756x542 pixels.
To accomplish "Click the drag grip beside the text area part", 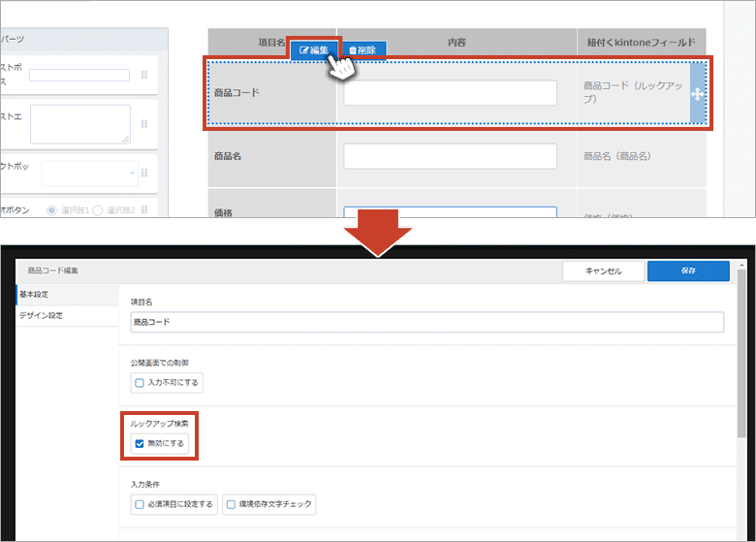I will tap(144, 124).
